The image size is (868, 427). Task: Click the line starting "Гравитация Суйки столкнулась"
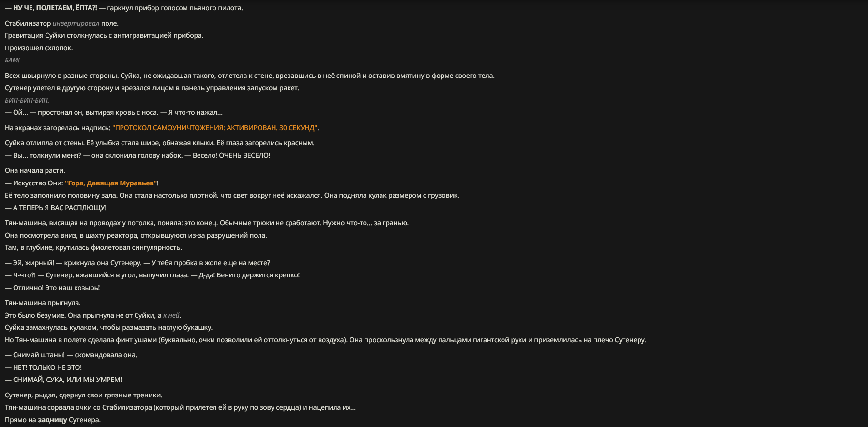104,35
